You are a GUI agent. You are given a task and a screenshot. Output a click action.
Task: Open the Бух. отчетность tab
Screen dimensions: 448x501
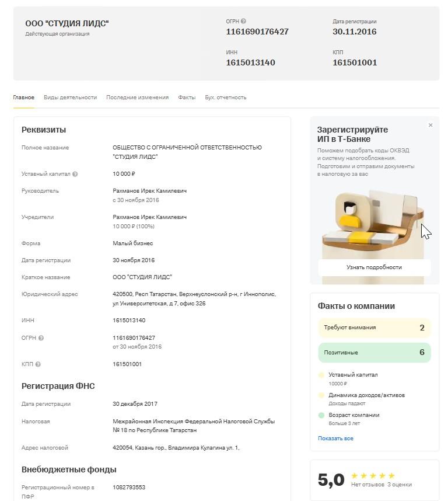pyautogui.click(x=226, y=98)
